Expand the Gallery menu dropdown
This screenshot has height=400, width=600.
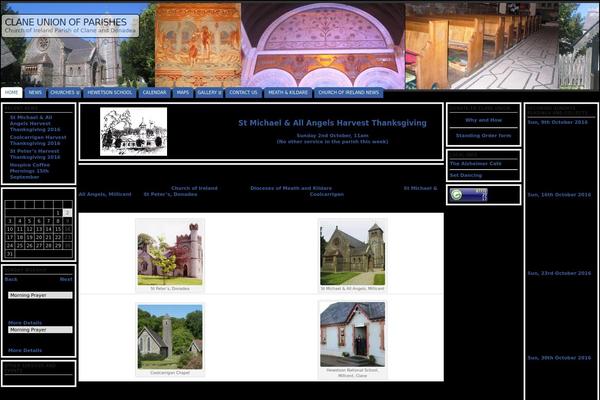(x=209, y=92)
